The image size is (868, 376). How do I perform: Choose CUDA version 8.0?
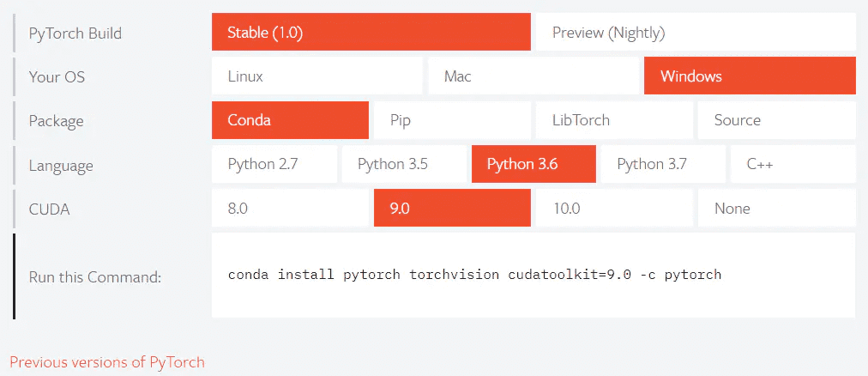coord(290,209)
